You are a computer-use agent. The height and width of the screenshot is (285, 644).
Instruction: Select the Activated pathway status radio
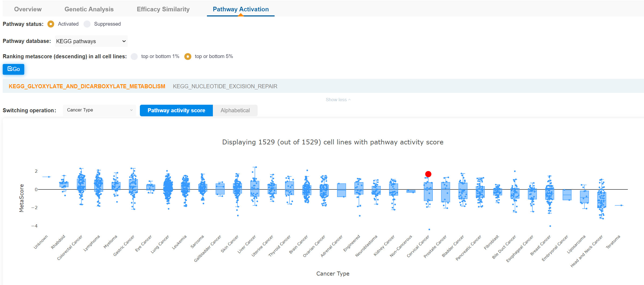point(51,24)
